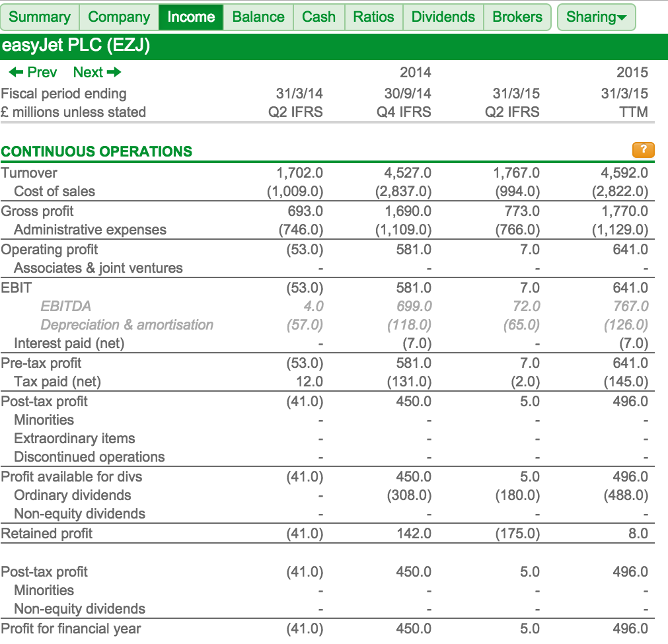668x644 pixels.
Task: Click the TTM column header
Action: 634,112
